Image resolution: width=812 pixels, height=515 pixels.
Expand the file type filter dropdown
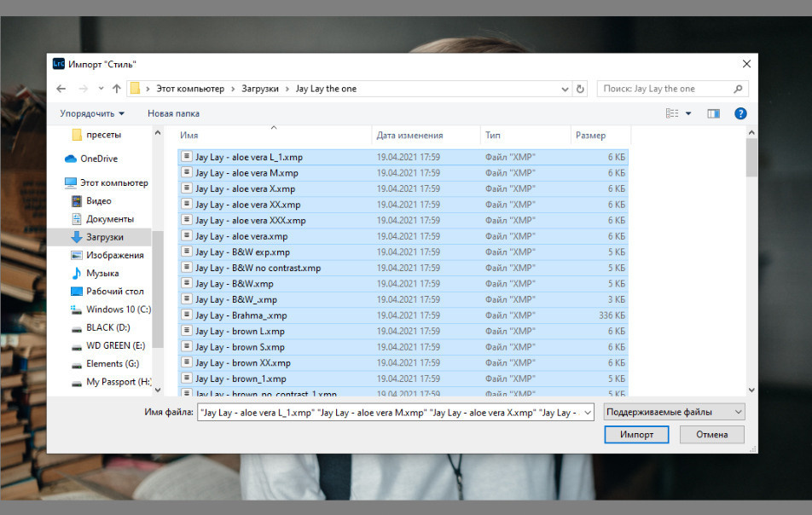coord(673,412)
